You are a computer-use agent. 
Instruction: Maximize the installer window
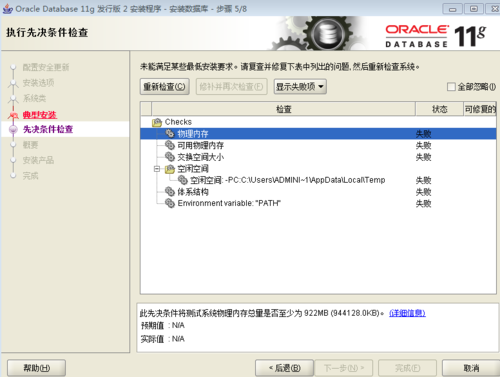click(474, 9)
